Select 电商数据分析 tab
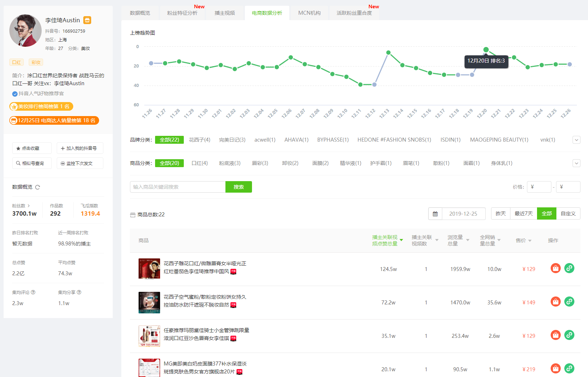Viewport: 588px width, 377px height. click(x=267, y=13)
